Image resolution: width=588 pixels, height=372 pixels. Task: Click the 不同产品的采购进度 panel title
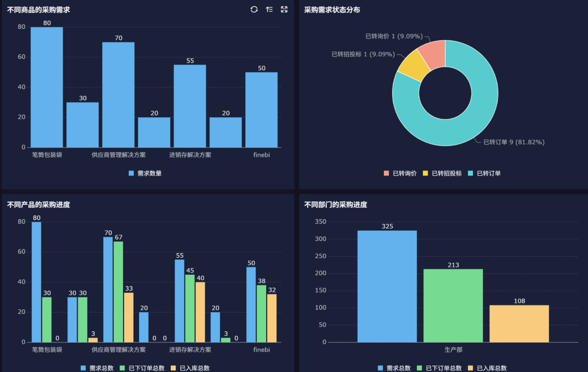[x=38, y=205]
